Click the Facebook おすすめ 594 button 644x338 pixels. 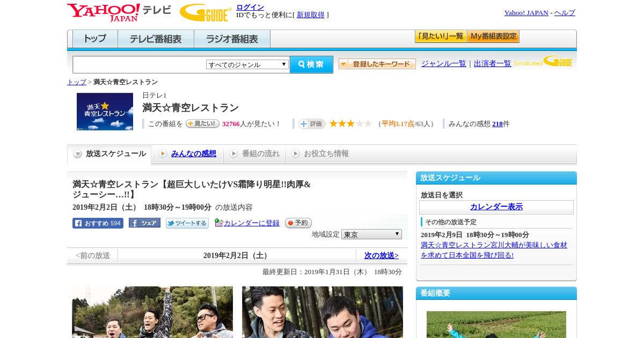[x=98, y=223]
